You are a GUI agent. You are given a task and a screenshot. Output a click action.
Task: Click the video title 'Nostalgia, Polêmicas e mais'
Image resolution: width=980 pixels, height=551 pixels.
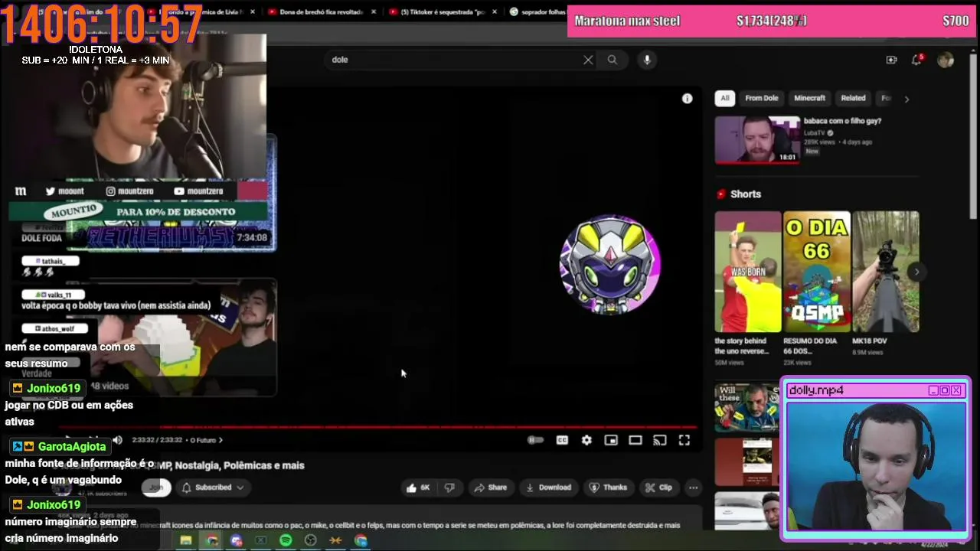(x=240, y=465)
